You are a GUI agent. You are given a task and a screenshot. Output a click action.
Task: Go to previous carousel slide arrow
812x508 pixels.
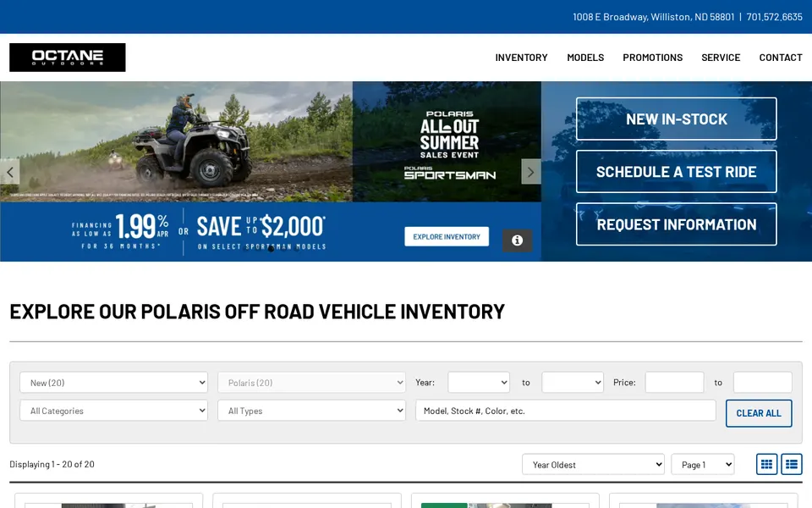[10, 172]
